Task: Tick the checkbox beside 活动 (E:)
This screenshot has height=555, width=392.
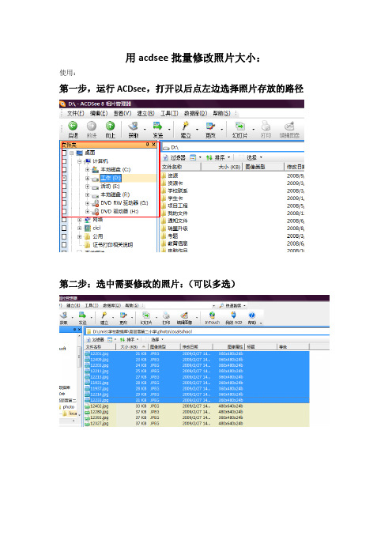Action: (64, 186)
